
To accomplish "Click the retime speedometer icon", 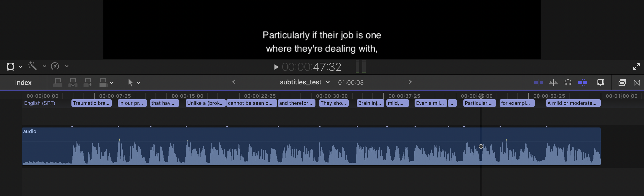I will pos(55,66).
